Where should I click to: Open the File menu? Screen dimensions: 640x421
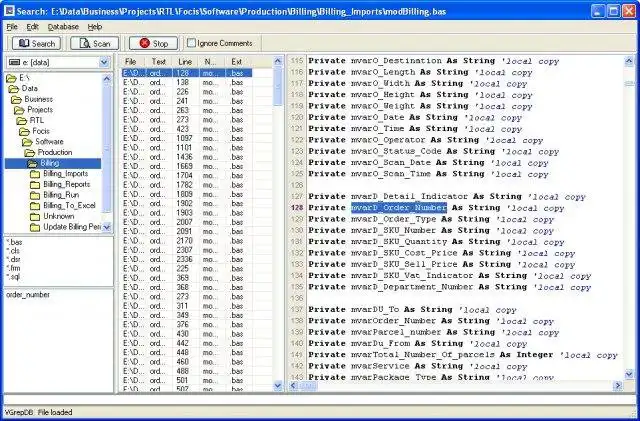[x=12, y=27]
